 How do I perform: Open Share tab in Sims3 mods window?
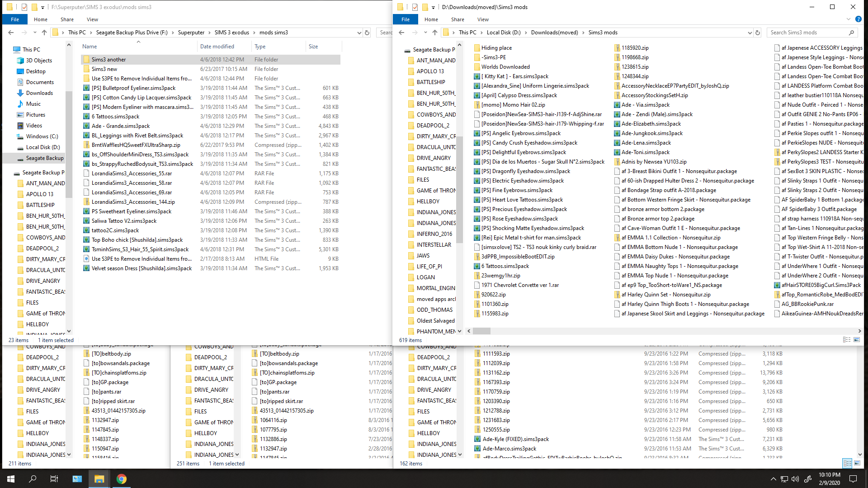458,19
